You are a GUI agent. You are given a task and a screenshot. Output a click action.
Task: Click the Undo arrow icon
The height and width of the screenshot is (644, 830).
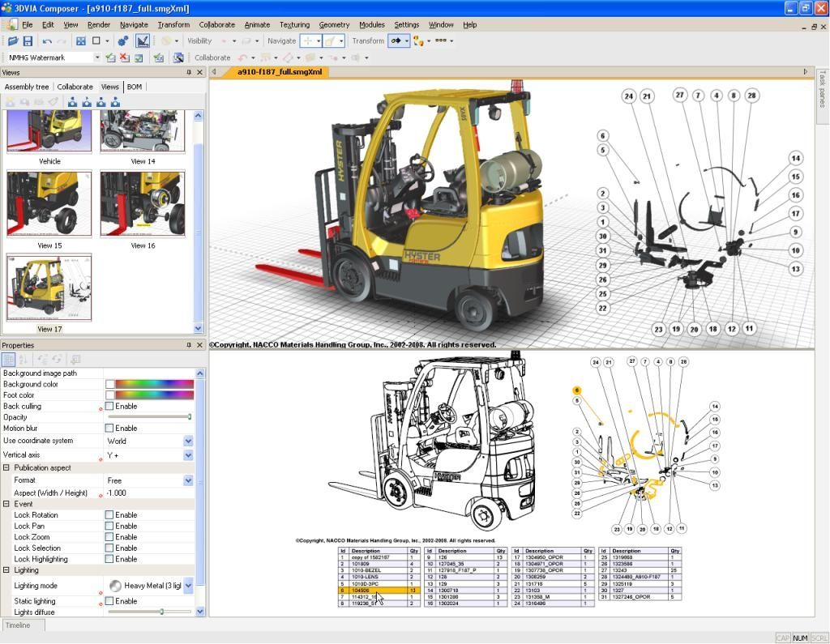tap(46, 41)
